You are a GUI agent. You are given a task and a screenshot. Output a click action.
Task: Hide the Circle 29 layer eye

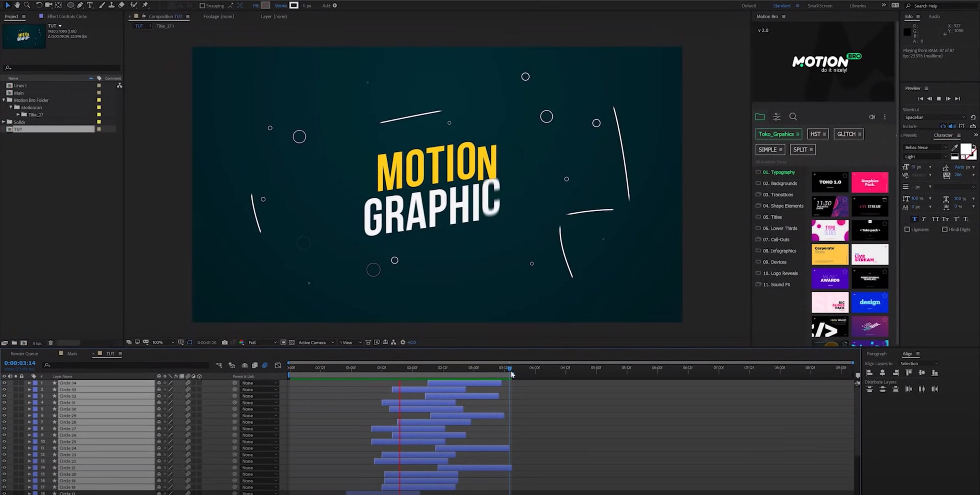4,416
